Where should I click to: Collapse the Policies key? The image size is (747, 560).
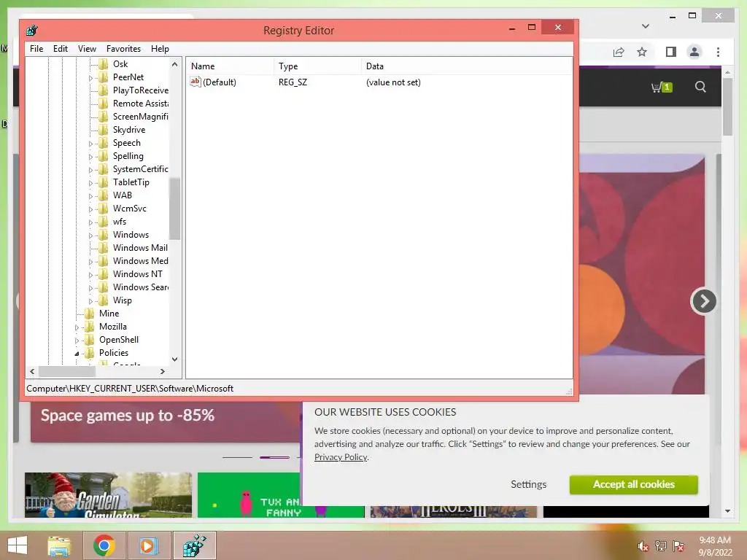[x=77, y=354]
